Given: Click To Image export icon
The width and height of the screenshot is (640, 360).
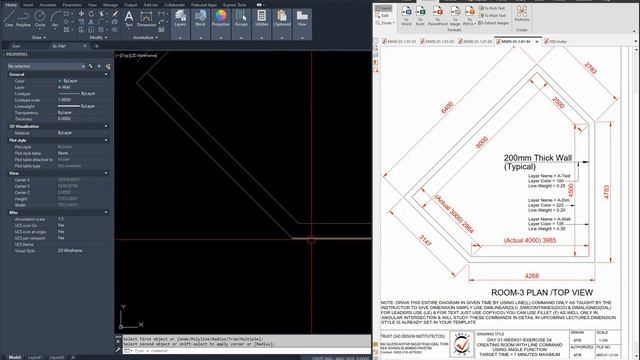Looking at the screenshot, I should click(455, 16).
